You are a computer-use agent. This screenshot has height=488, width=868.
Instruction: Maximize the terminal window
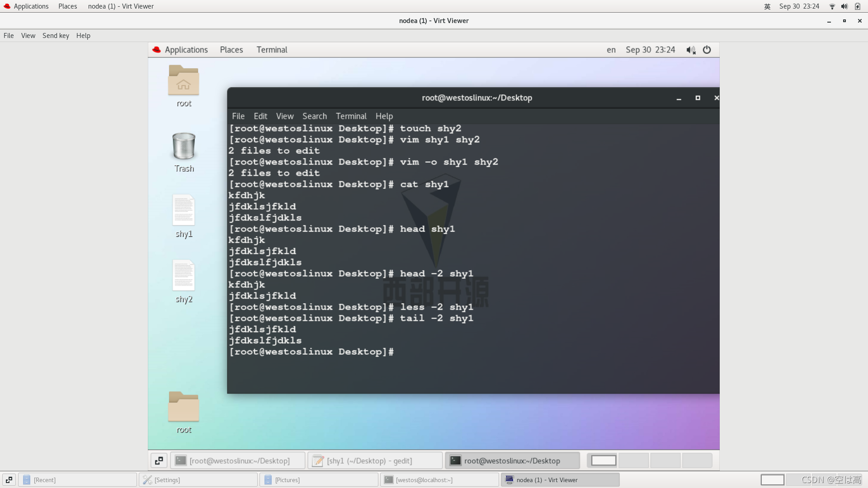[698, 98]
